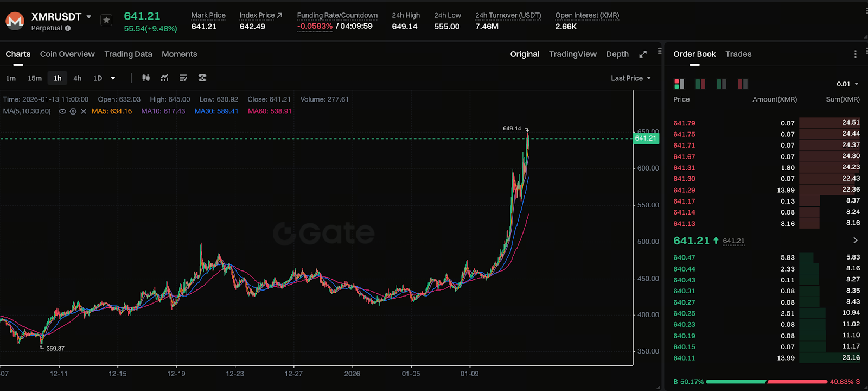Open the chart toolbar drawing list icon
The height and width of the screenshot is (391, 868).
tap(183, 78)
